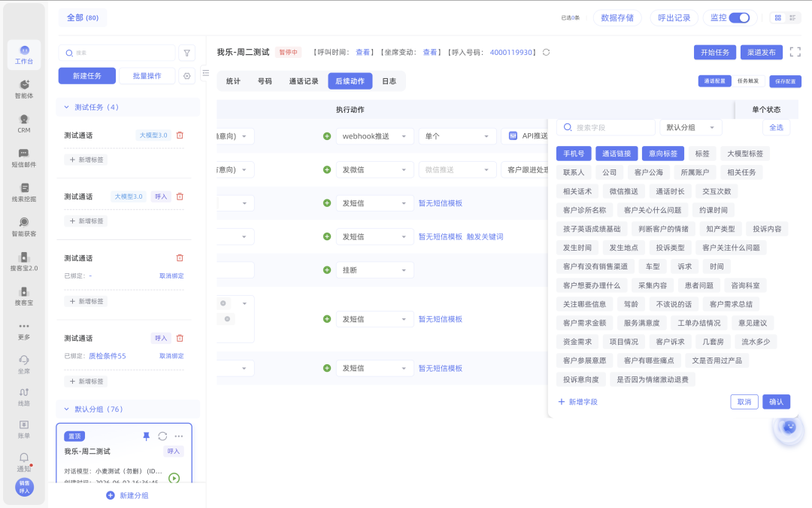
Task: Click 确认 in field panel
Action: click(x=776, y=402)
